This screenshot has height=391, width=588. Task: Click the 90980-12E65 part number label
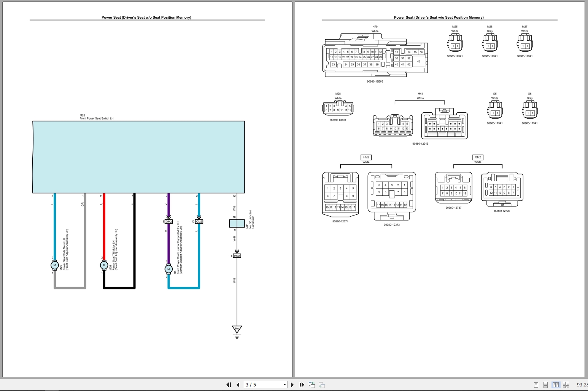[375, 81]
